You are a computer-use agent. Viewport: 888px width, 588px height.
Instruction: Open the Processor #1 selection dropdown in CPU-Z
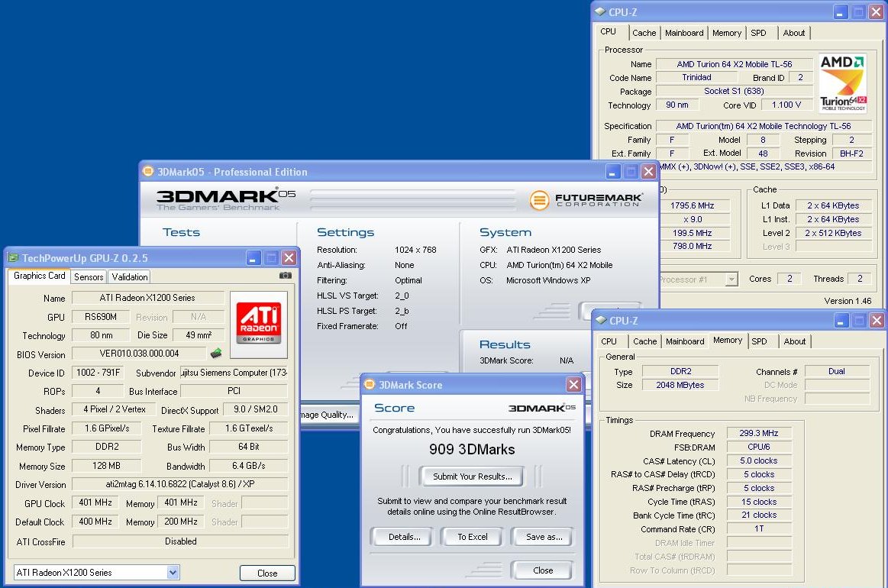pyautogui.click(x=731, y=279)
